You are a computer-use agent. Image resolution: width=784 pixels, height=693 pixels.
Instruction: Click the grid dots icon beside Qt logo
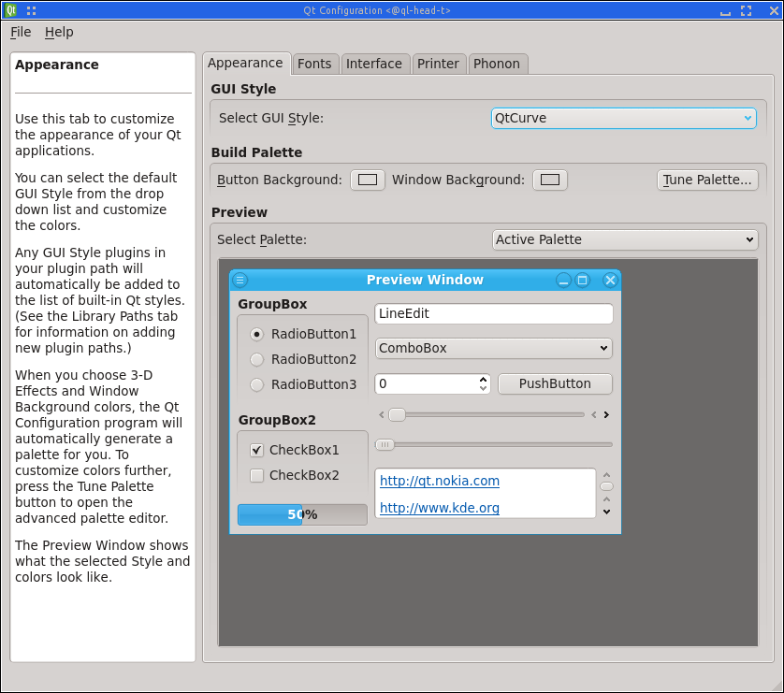[x=32, y=10]
